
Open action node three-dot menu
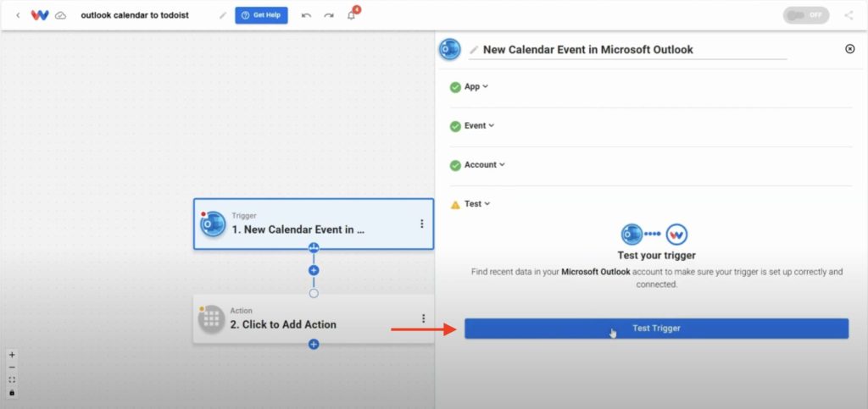tap(424, 318)
